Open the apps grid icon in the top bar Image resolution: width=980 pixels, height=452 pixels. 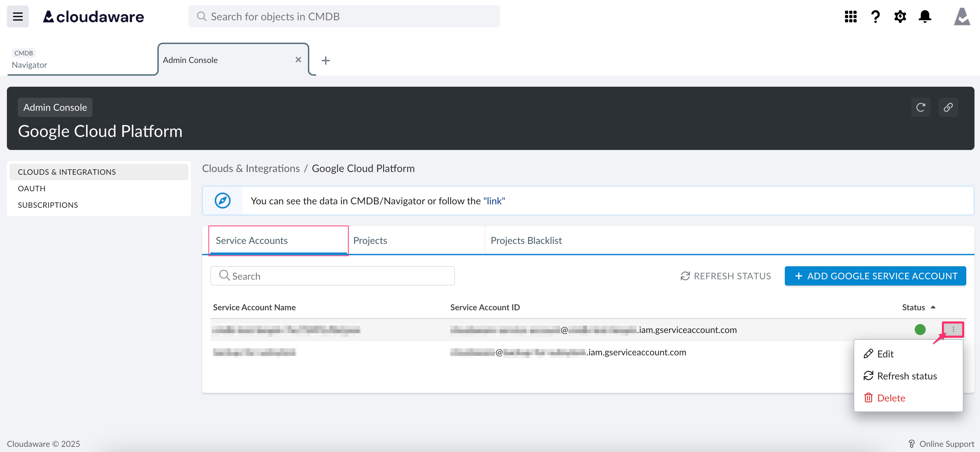(851, 17)
